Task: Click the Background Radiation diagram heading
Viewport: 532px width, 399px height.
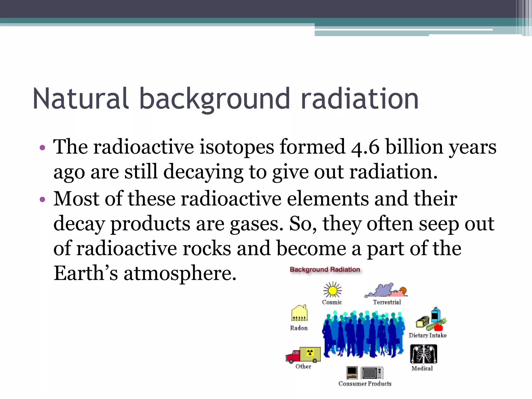Action: click(325, 270)
